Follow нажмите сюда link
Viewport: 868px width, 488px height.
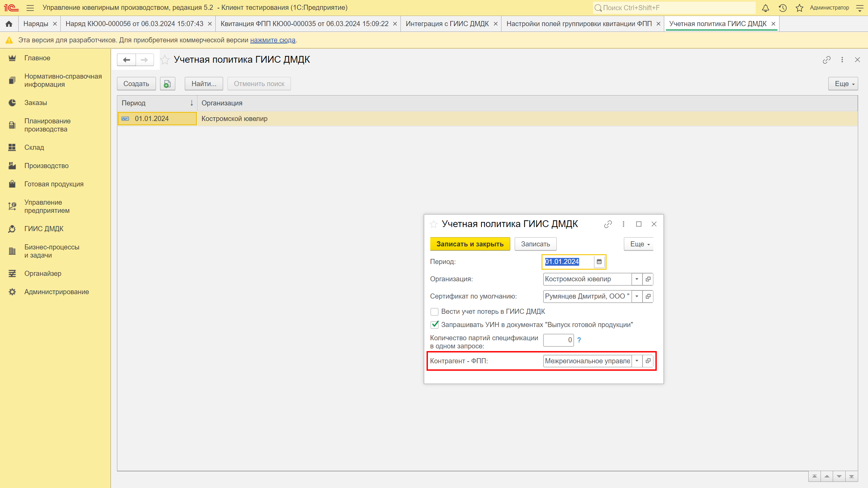click(273, 40)
